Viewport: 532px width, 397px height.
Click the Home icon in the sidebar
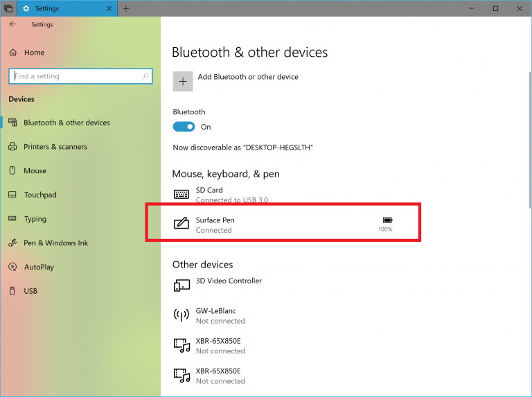pyautogui.click(x=13, y=52)
